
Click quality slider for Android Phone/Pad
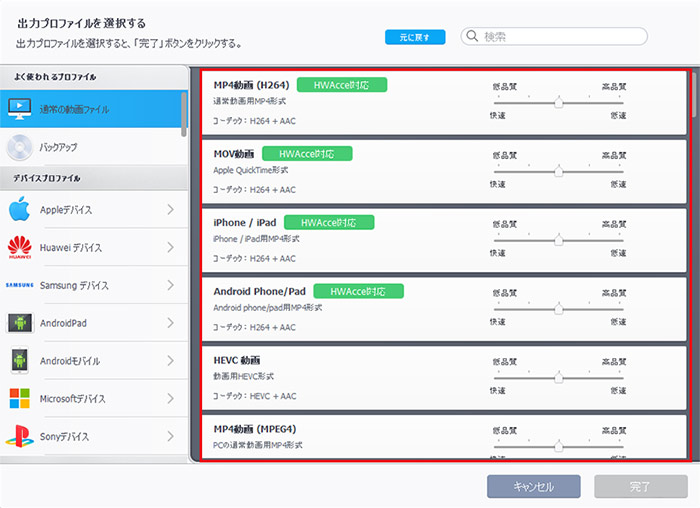point(558,308)
